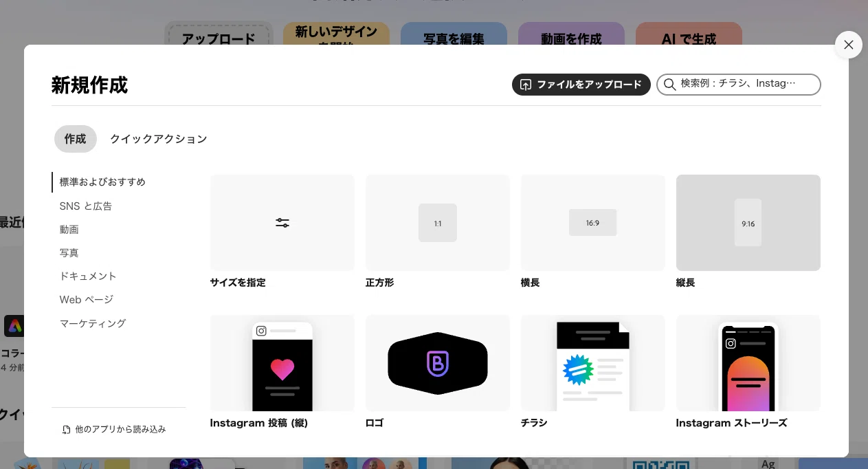The height and width of the screenshot is (469, 868).
Task: Select the 1:1 square ratio icon
Action: tap(438, 223)
